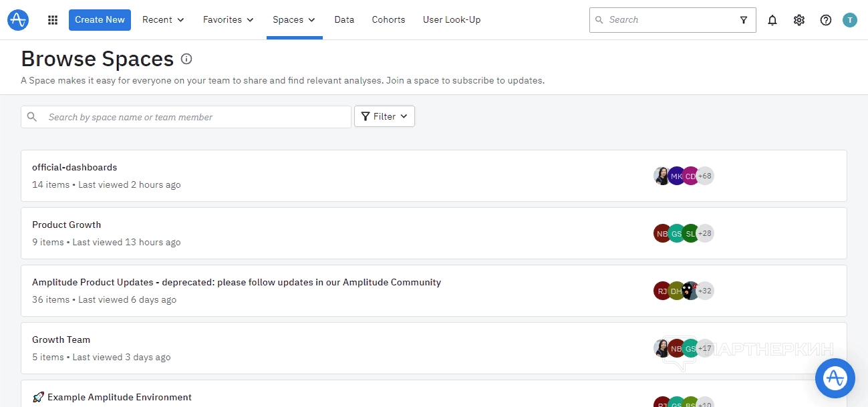Navigate to User Look-Up
868x407 pixels.
[x=452, y=20]
